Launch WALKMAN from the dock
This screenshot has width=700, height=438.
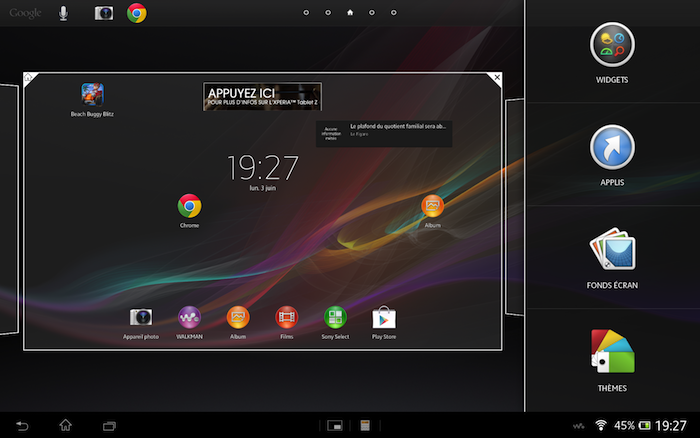189,318
